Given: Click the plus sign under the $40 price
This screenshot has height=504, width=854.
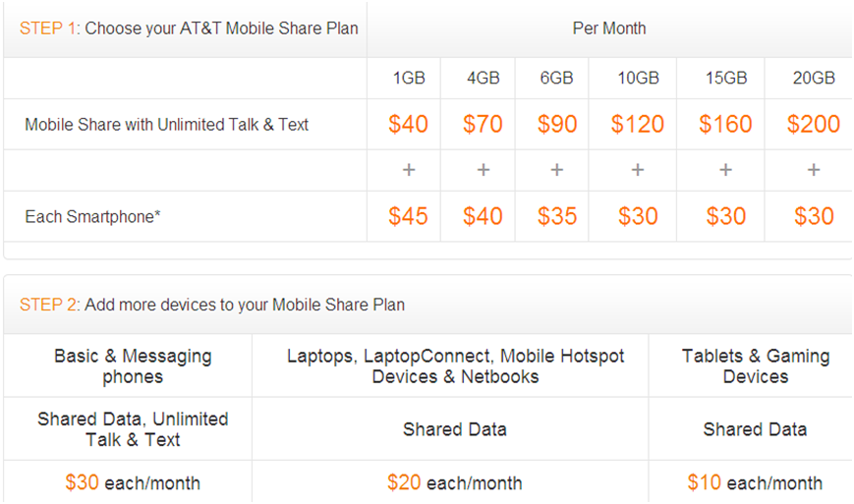Looking at the screenshot, I should click(408, 170).
